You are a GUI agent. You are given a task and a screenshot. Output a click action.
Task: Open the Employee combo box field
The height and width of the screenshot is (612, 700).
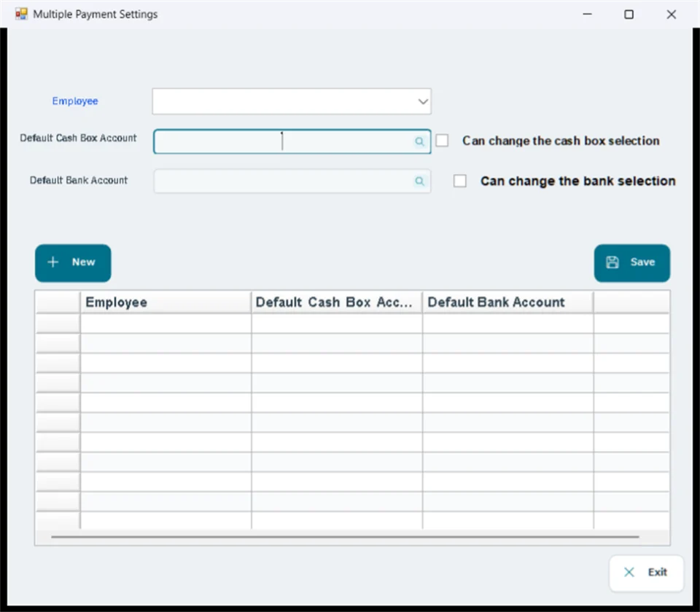[292, 101]
